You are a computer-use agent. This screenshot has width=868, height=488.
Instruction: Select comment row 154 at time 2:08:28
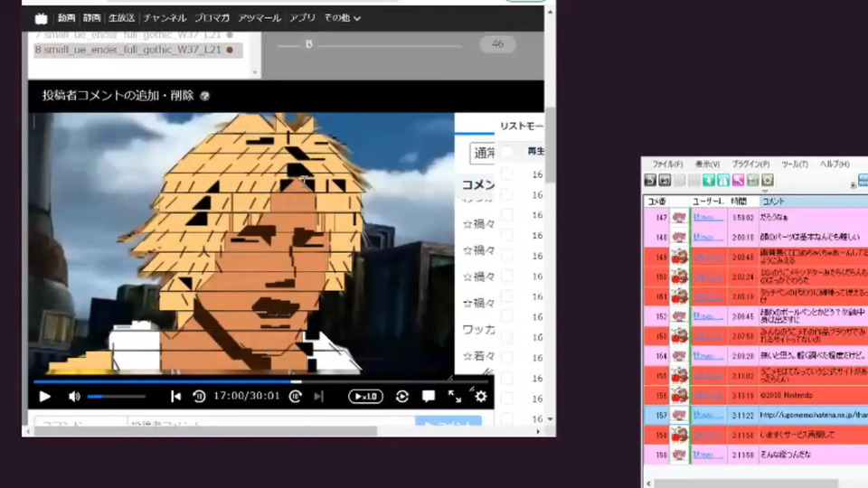(756, 356)
